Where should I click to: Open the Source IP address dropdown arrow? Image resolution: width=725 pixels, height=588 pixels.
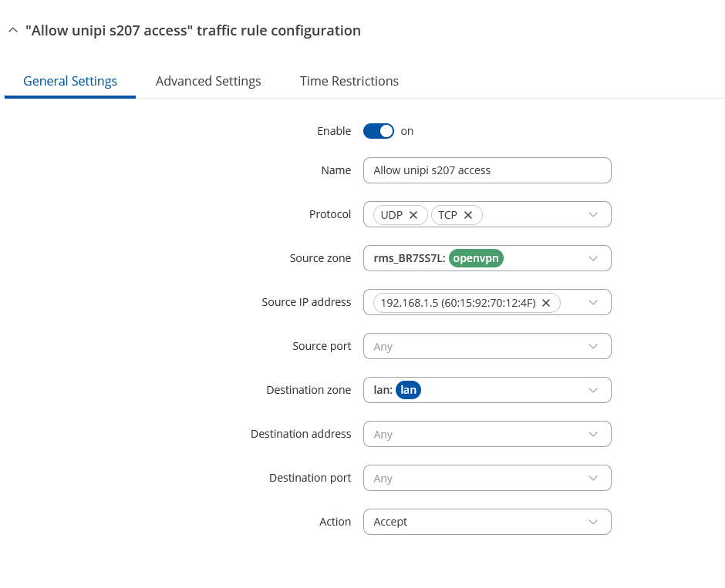point(592,303)
